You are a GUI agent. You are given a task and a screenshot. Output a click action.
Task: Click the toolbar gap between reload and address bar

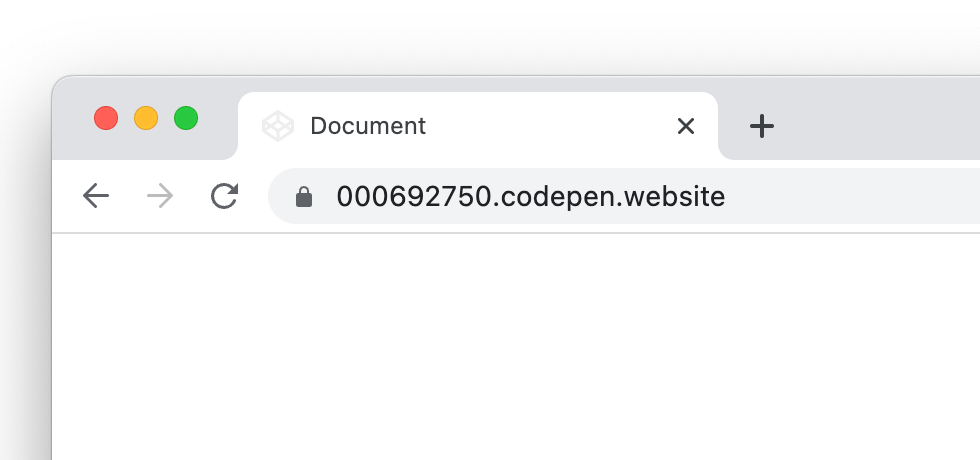pyautogui.click(x=254, y=196)
